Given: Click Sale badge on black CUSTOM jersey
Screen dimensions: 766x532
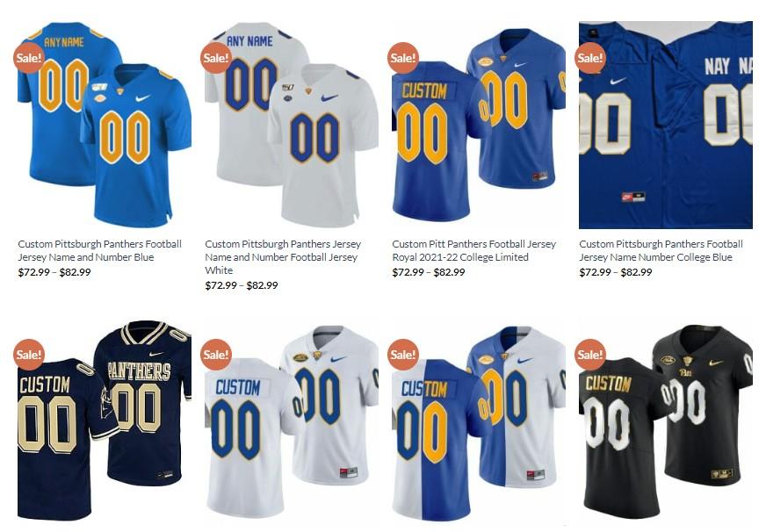Looking at the screenshot, I should (590, 355).
